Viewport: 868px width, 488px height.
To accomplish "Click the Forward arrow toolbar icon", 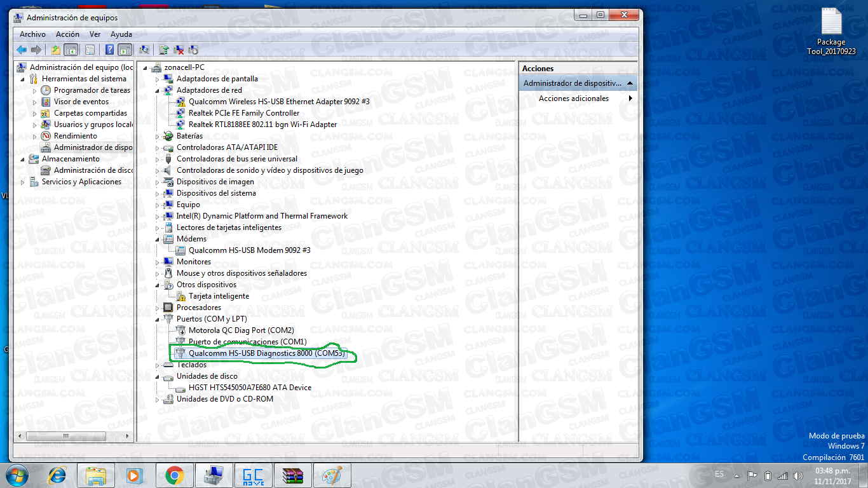I will point(36,50).
